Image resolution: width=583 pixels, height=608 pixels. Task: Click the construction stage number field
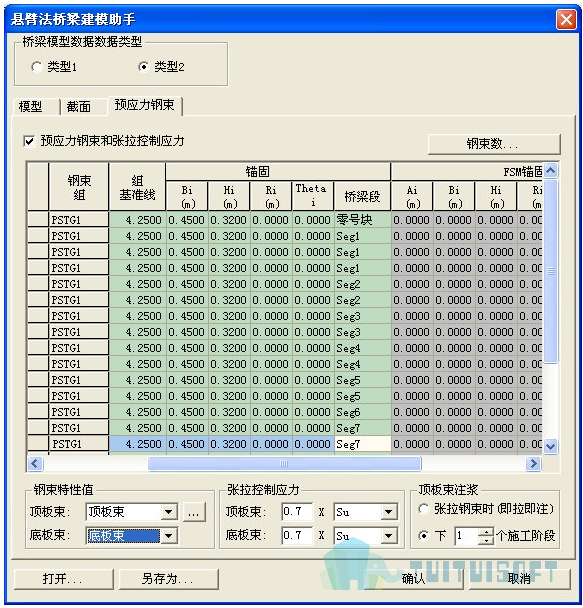(467, 536)
